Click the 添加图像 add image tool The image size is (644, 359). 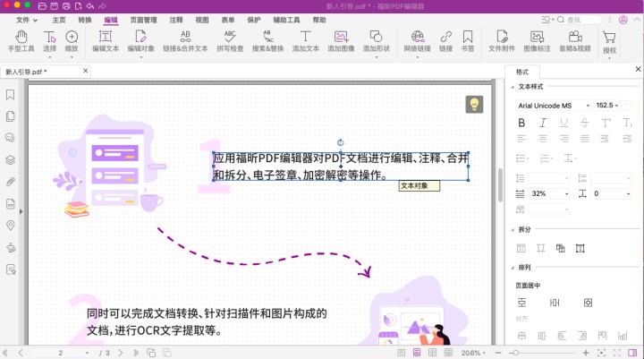tap(341, 41)
